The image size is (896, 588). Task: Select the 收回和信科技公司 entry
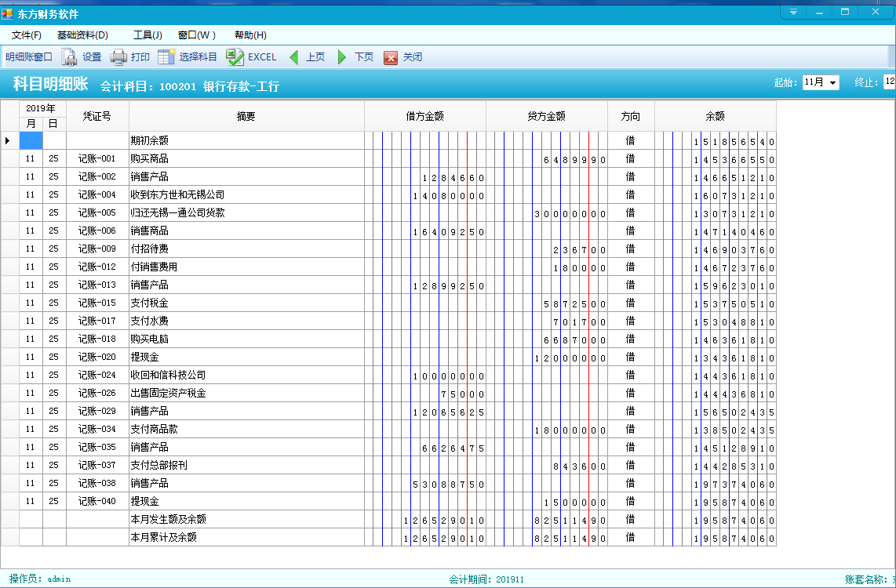tap(246, 376)
